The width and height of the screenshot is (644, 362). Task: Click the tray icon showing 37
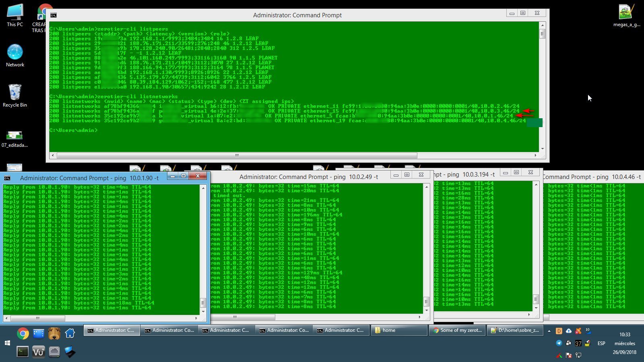578,343
